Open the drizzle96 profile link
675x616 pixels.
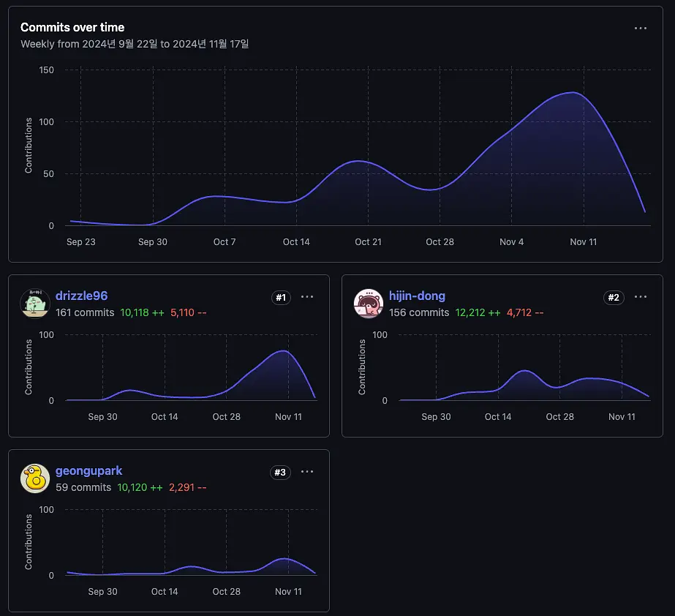click(x=81, y=296)
